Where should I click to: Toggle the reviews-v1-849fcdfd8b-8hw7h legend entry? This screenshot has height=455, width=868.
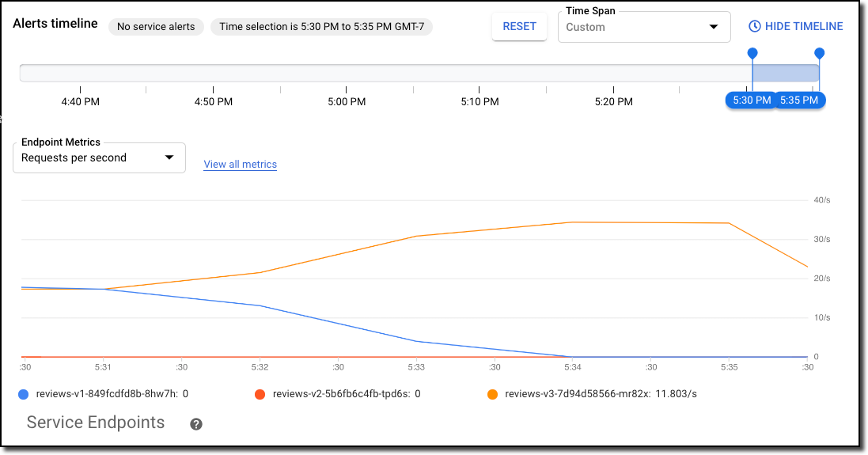point(104,394)
